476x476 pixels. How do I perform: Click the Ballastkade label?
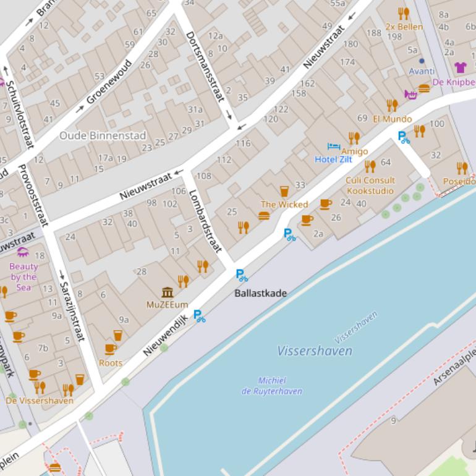coord(260,293)
